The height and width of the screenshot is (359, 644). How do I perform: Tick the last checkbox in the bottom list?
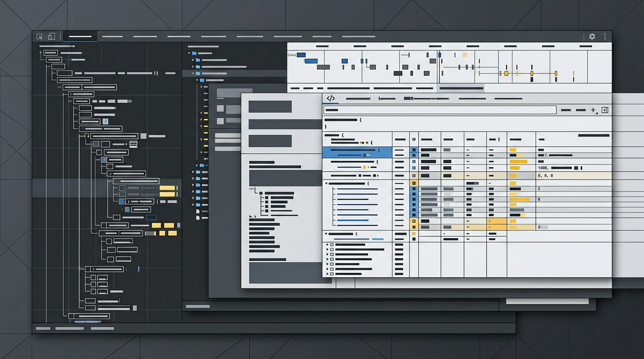point(332,274)
